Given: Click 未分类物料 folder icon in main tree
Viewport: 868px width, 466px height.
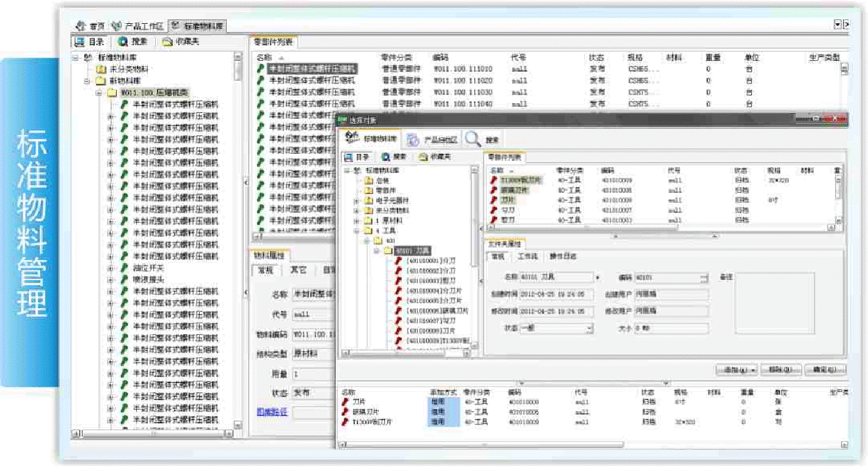Looking at the screenshot, I should (x=100, y=69).
